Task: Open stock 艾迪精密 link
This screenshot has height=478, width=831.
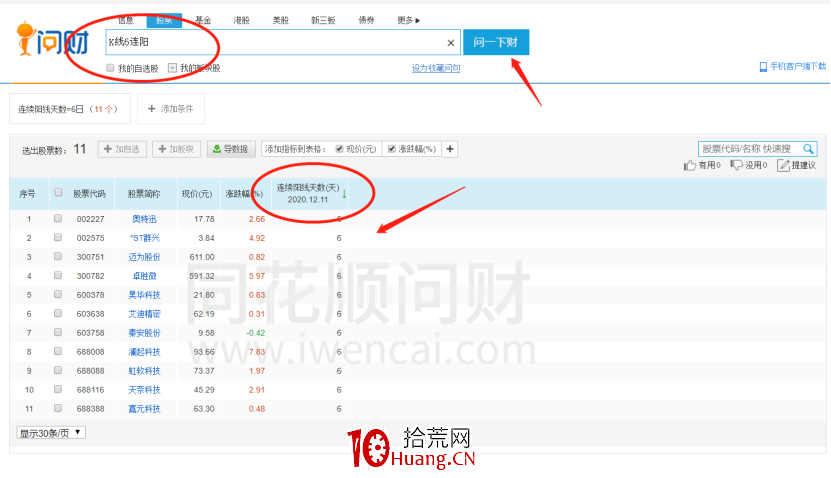Action: pyautogui.click(x=144, y=314)
